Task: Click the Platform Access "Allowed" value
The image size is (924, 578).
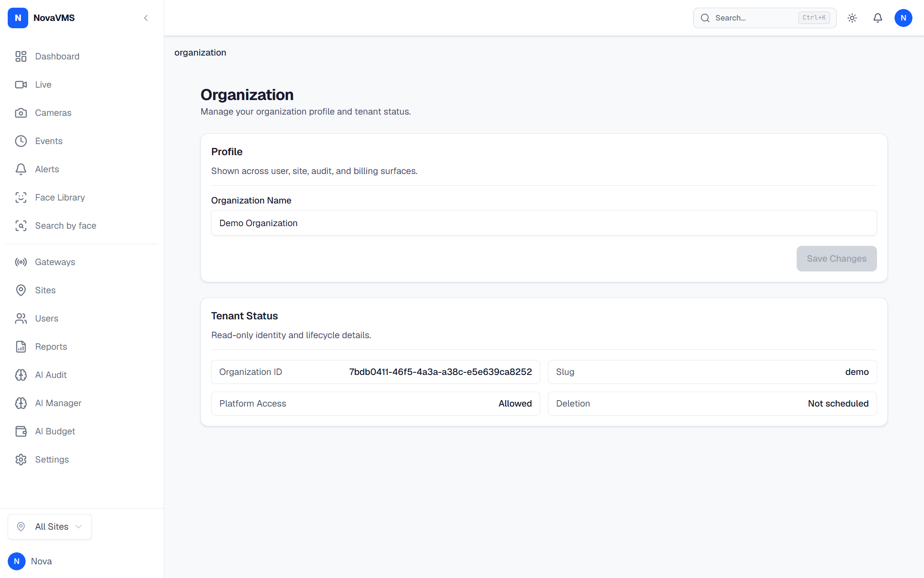Action: point(515,404)
